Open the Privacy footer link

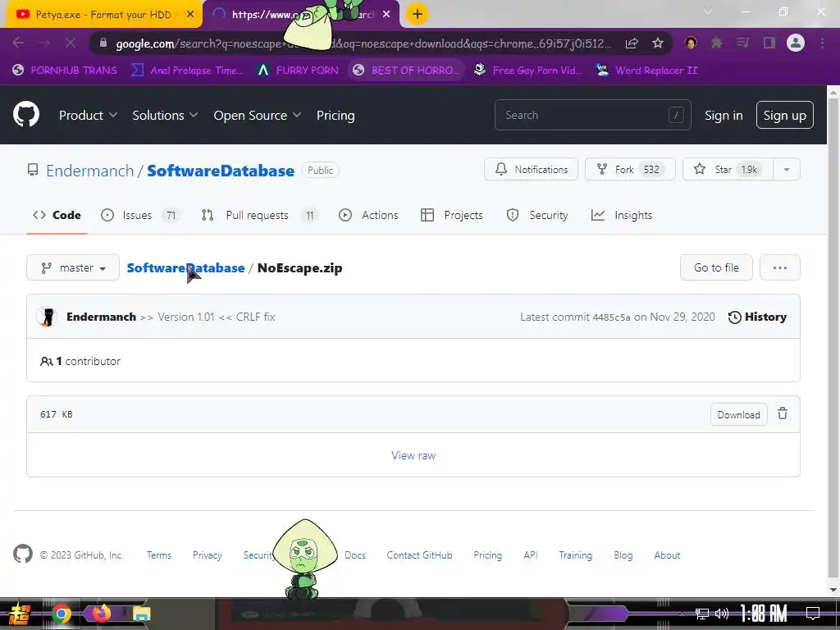click(x=208, y=555)
